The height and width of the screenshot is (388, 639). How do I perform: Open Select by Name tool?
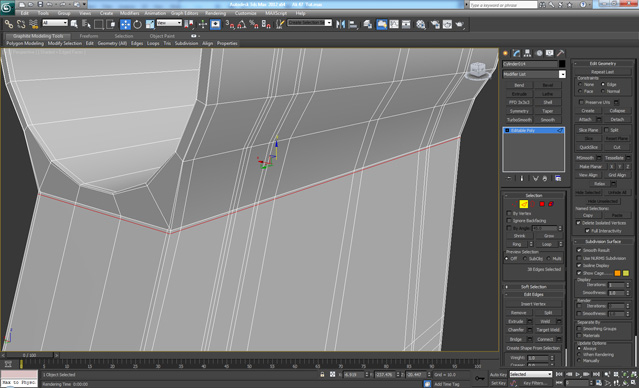86,24
